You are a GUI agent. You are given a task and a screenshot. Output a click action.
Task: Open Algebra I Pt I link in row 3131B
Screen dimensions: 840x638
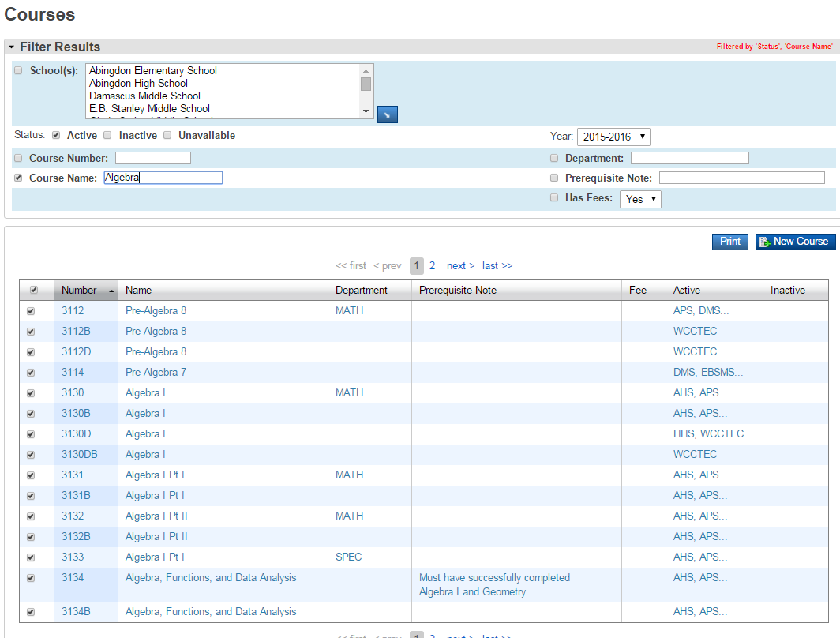(155, 496)
